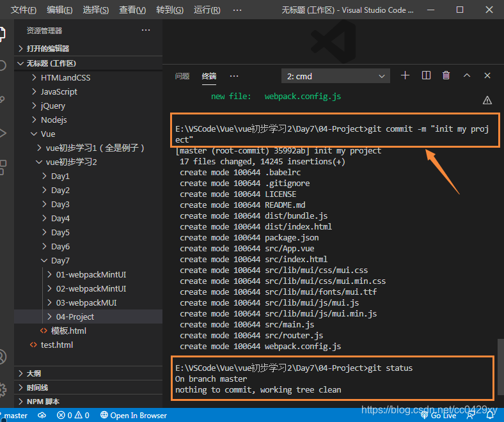
Task: Open the terminal selector dropdown 2: cmd
Action: pyautogui.click(x=336, y=76)
